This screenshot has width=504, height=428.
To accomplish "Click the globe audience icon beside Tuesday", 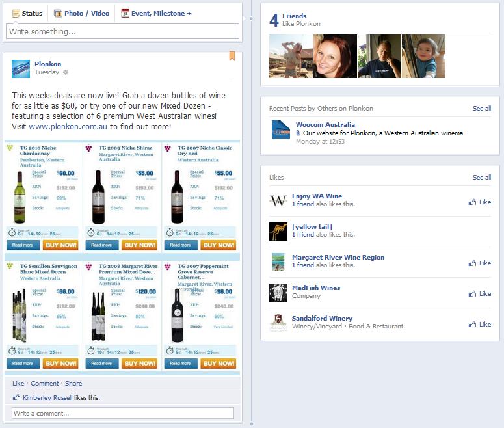I will pyautogui.click(x=66, y=72).
